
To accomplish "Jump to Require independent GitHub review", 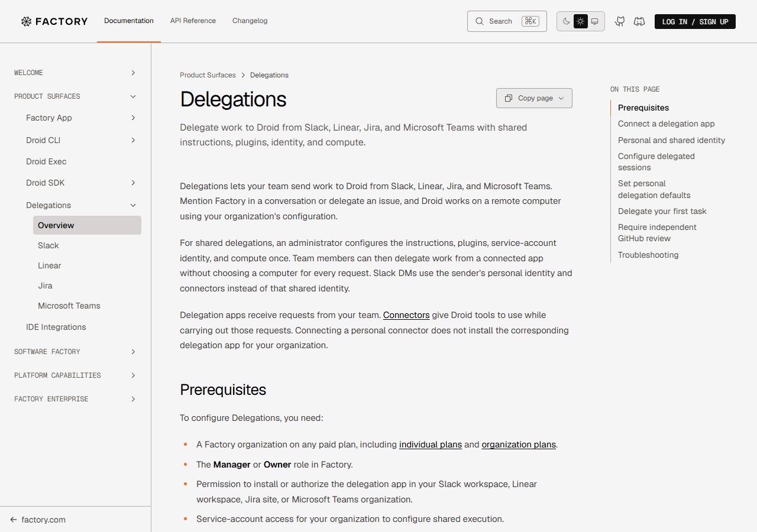I will (x=657, y=233).
